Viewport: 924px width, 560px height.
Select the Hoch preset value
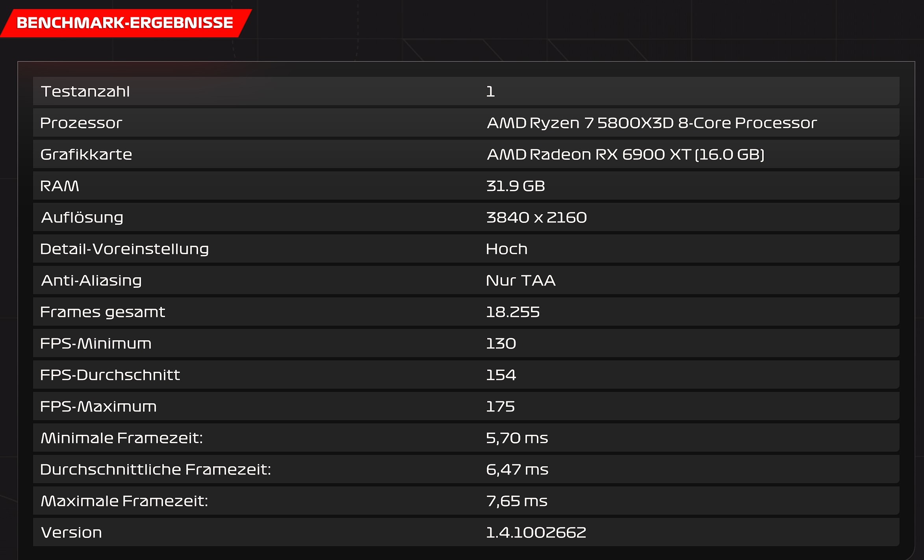point(507,249)
